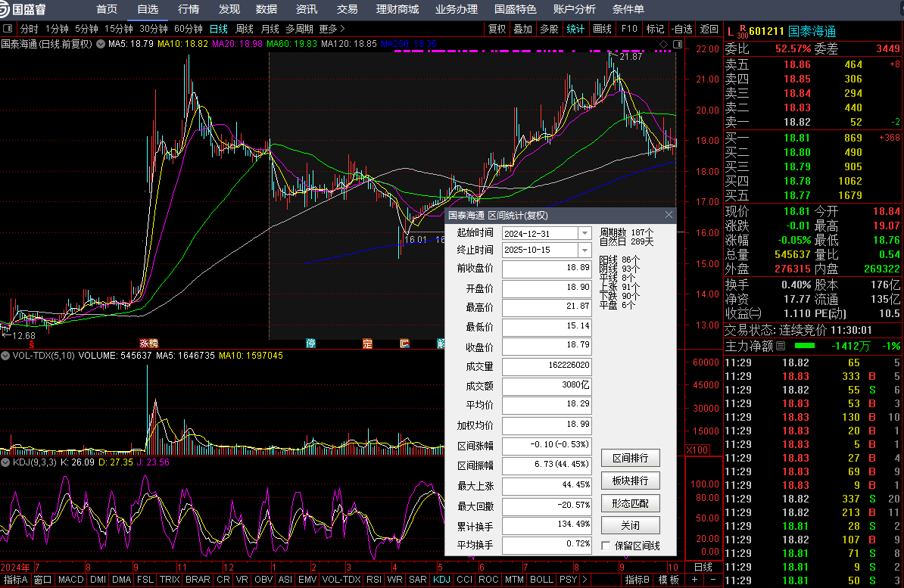Viewport: 904px width, 588px height.
Task: Click the 主力净额 detail list icon
Action: coord(781,346)
